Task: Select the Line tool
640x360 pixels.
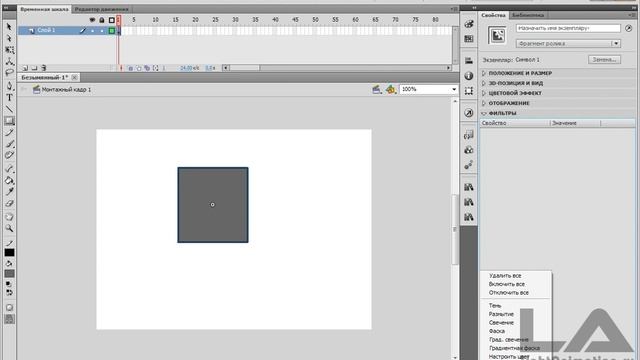Action: point(9,109)
